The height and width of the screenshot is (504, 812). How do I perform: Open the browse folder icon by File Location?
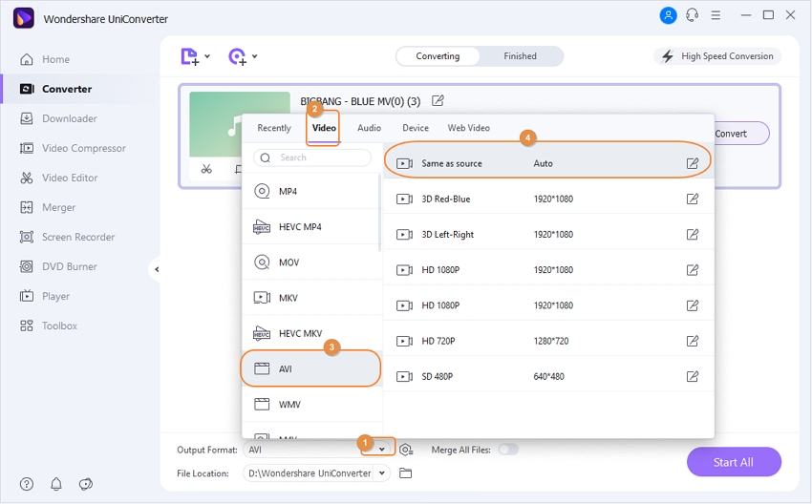tap(405, 473)
